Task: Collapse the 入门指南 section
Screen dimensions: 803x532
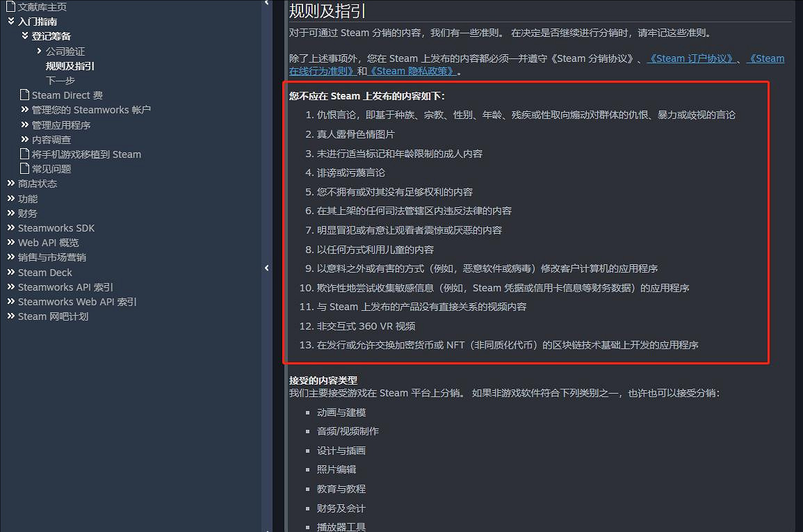Action: (x=10, y=22)
